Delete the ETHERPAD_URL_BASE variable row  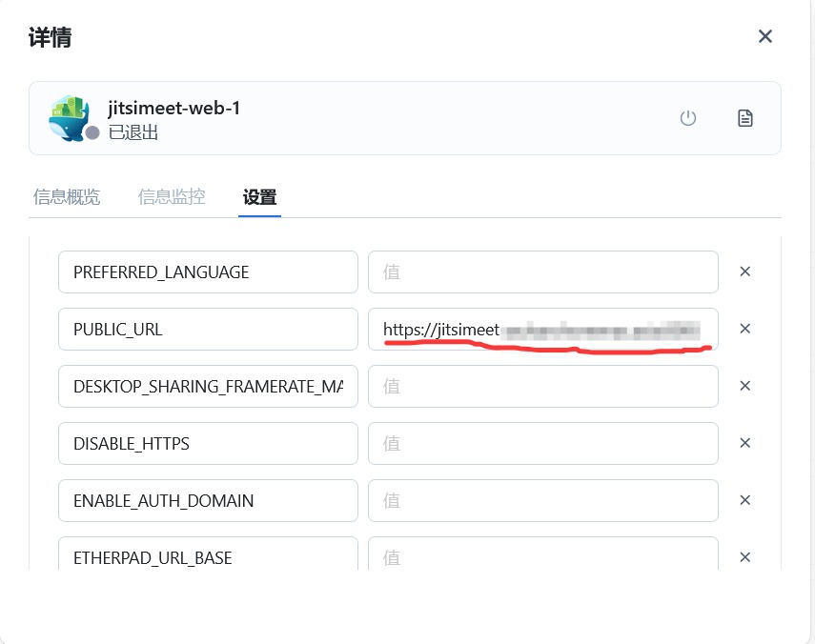pos(745,557)
